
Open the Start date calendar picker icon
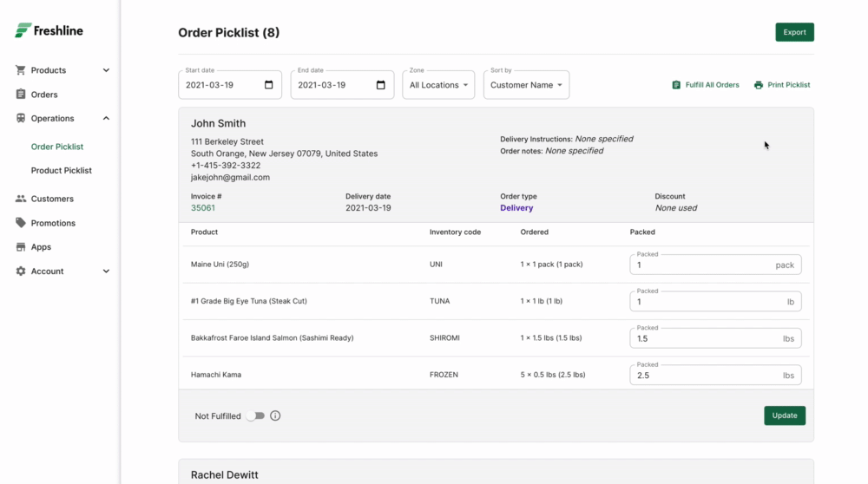pos(269,85)
